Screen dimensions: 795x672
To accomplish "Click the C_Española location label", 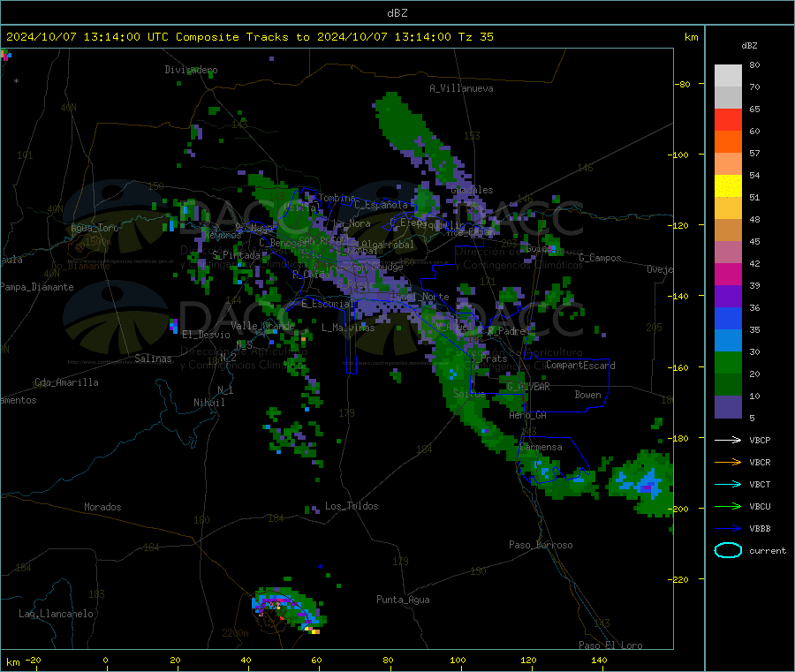I will (381, 205).
